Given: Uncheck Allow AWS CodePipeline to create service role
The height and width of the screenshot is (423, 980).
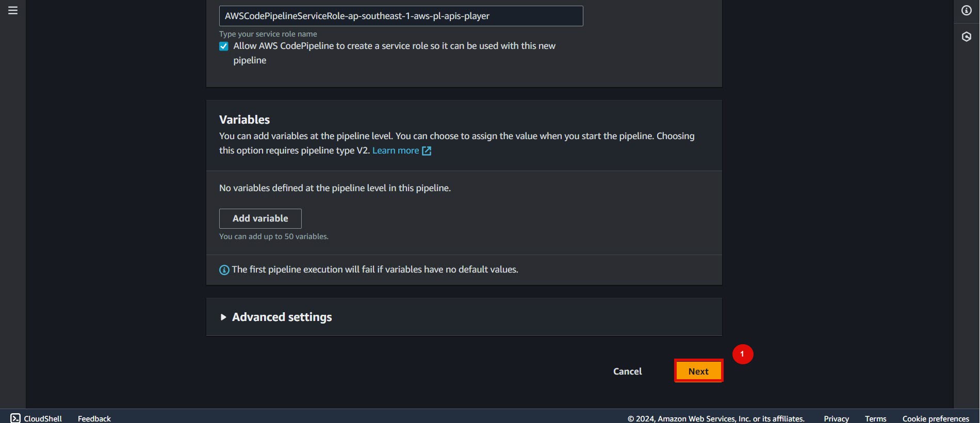Looking at the screenshot, I should pyautogui.click(x=224, y=46).
